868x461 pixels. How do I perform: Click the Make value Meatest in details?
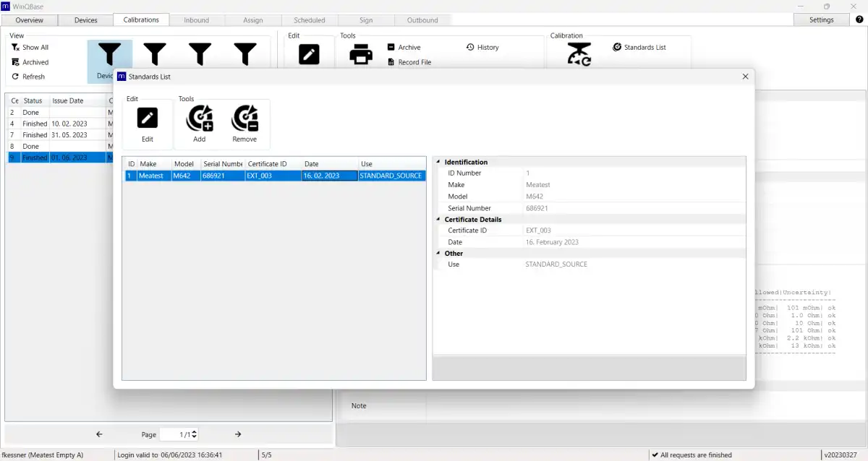click(537, 185)
